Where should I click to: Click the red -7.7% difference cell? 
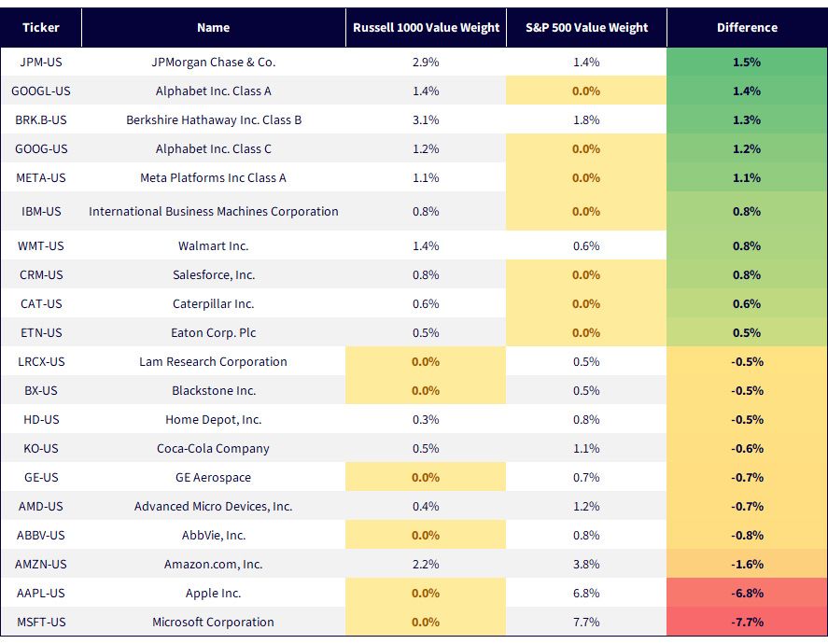(x=747, y=622)
